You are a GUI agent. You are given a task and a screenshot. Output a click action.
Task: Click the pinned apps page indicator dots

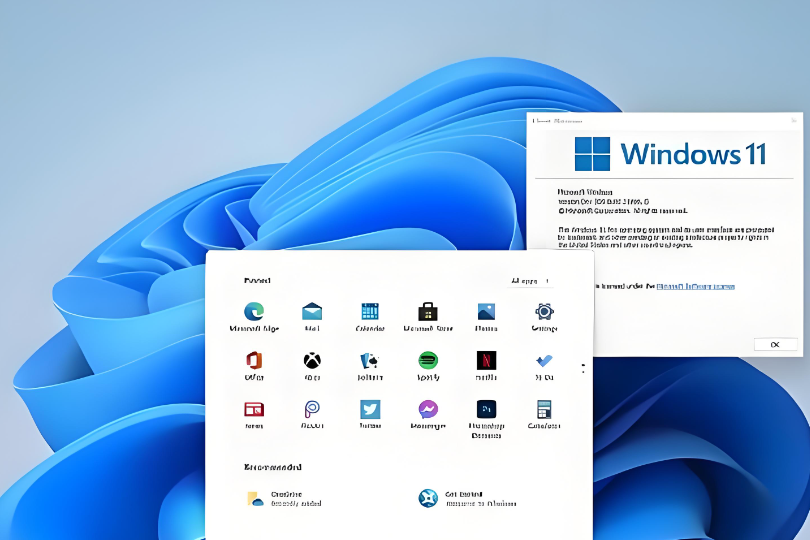click(583, 368)
